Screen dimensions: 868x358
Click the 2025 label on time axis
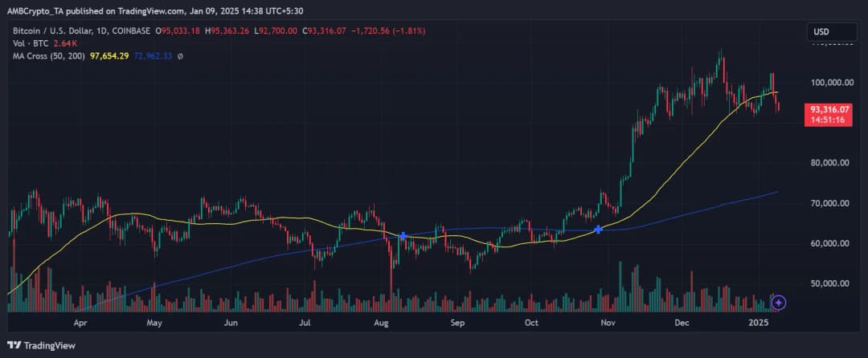[x=759, y=323]
